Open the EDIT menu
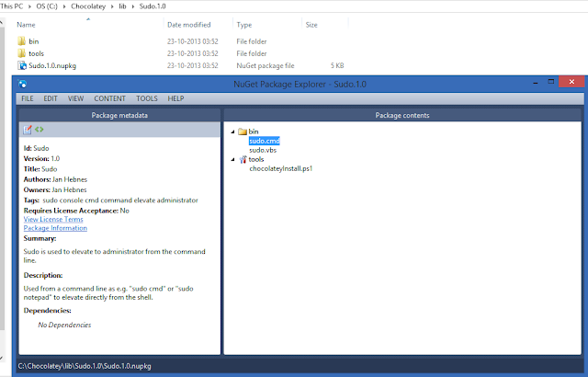This screenshot has width=588, height=377. (x=51, y=98)
